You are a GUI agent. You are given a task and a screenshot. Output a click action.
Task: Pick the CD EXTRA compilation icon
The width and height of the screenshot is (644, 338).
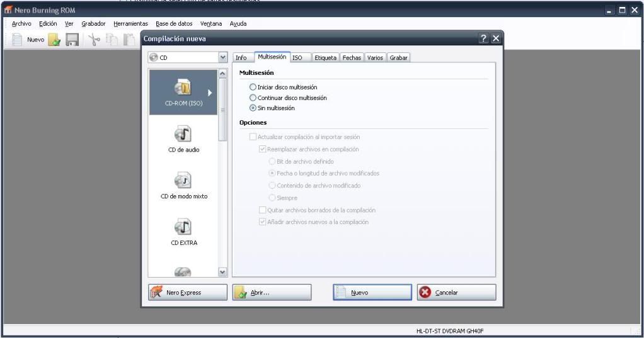tap(183, 227)
